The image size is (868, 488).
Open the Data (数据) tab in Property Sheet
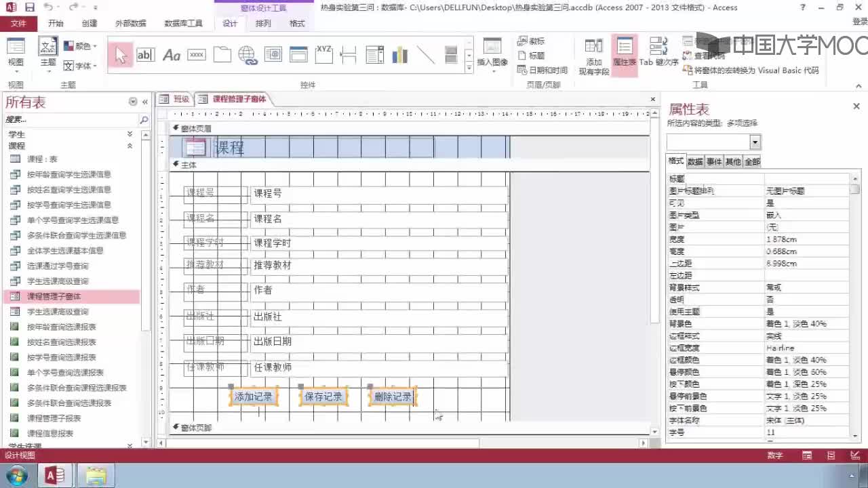coord(695,161)
